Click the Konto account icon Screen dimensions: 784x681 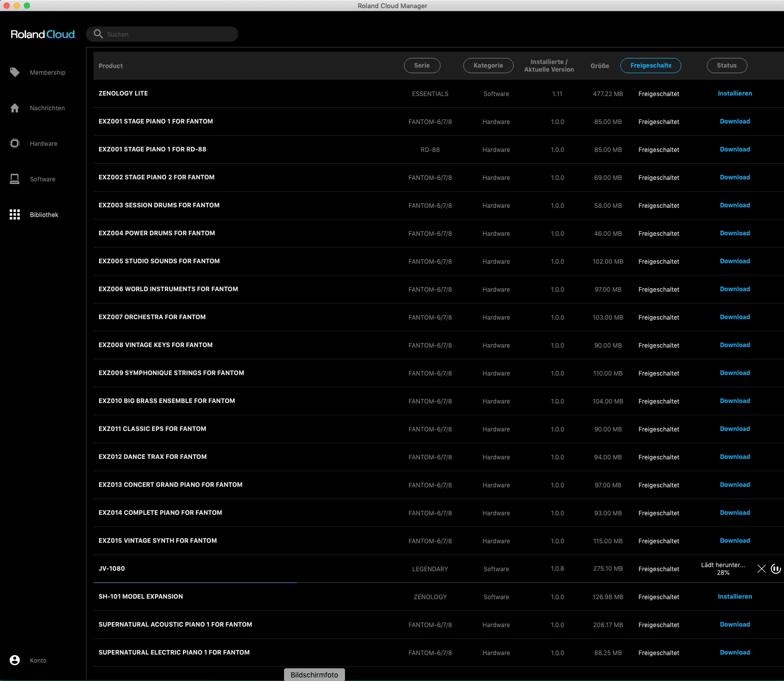coord(15,660)
